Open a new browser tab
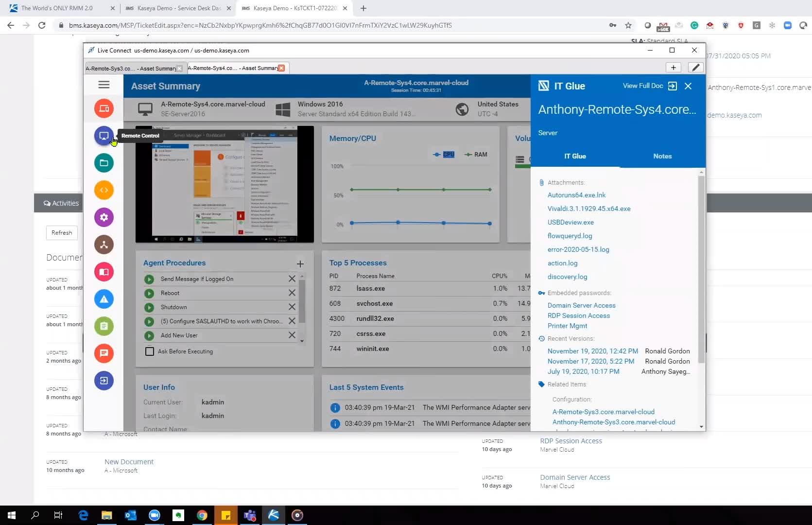The width and height of the screenshot is (812, 525). pos(363,8)
